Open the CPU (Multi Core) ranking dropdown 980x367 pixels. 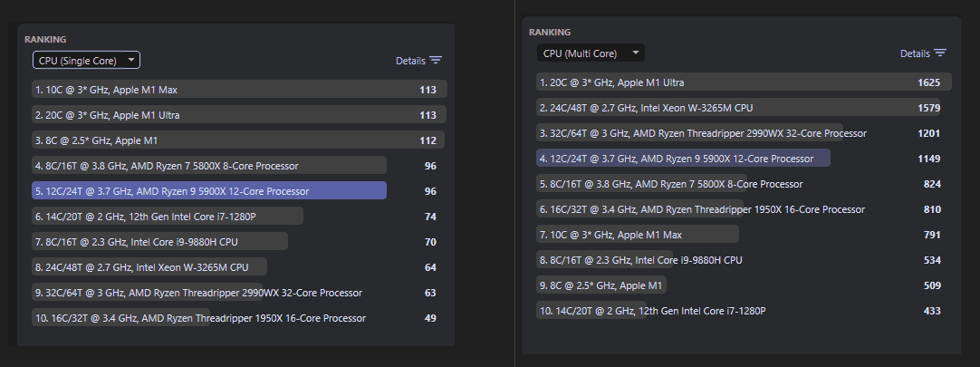point(591,53)
